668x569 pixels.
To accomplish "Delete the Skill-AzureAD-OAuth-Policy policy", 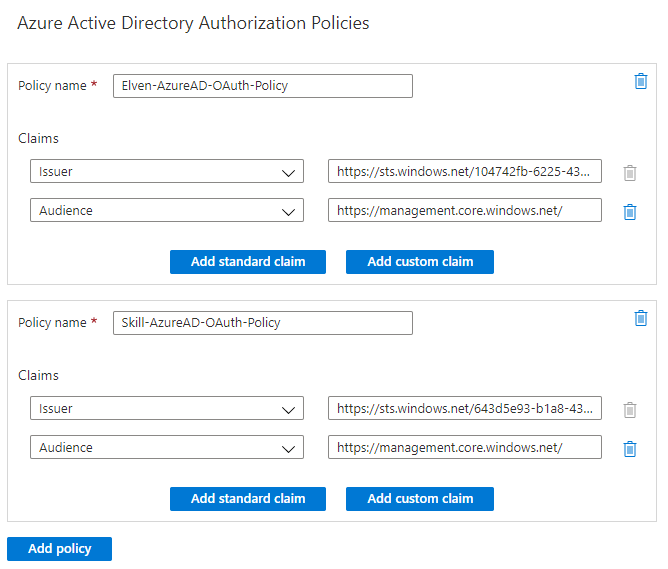I will tap(641, 318).
